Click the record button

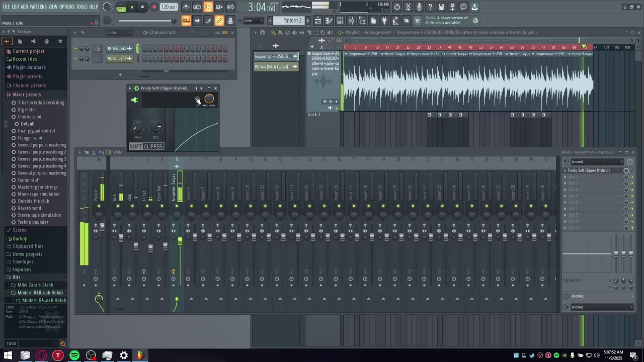point(154,7)
